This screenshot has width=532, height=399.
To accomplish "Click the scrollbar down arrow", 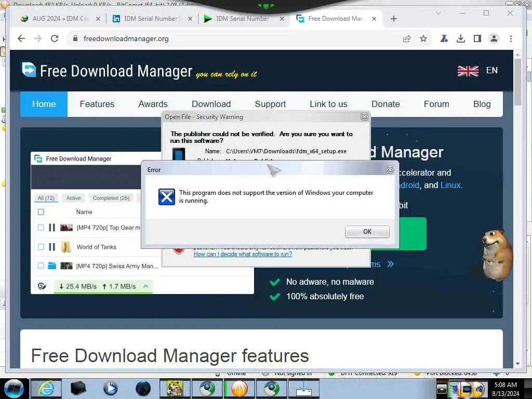I will point(517,364).
